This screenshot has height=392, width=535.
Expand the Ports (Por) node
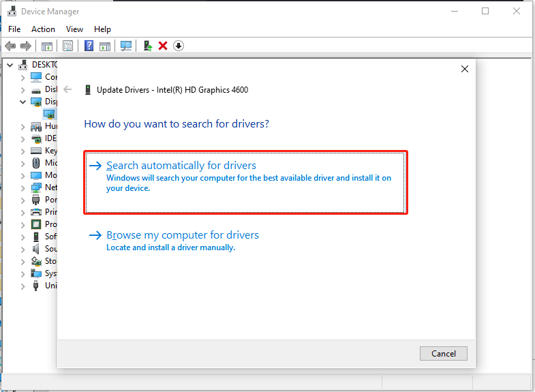pos(22,200)
